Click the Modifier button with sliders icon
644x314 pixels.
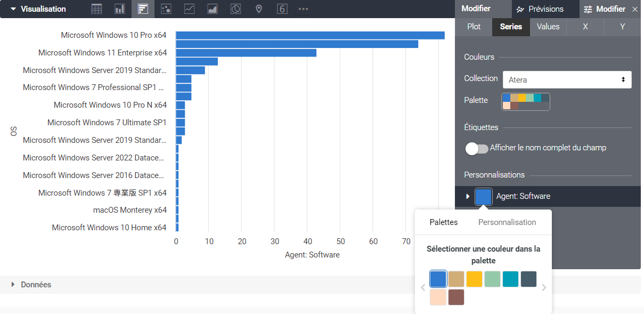coord(605,9)
